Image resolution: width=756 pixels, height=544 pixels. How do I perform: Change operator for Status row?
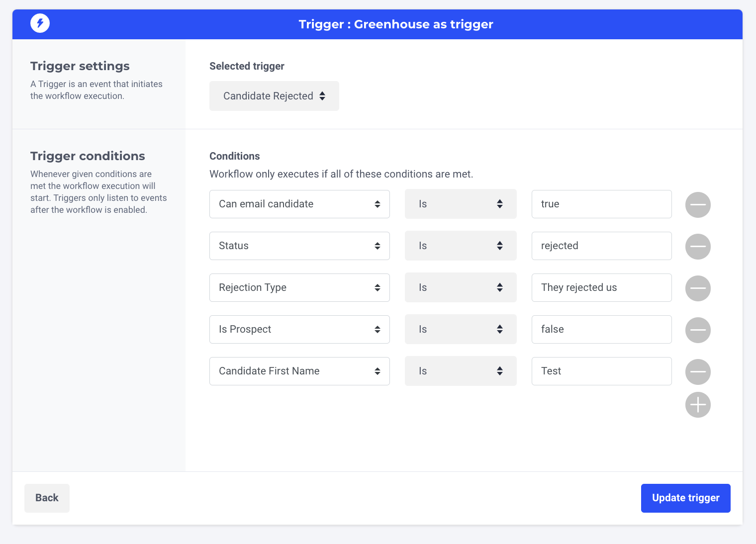461,246
